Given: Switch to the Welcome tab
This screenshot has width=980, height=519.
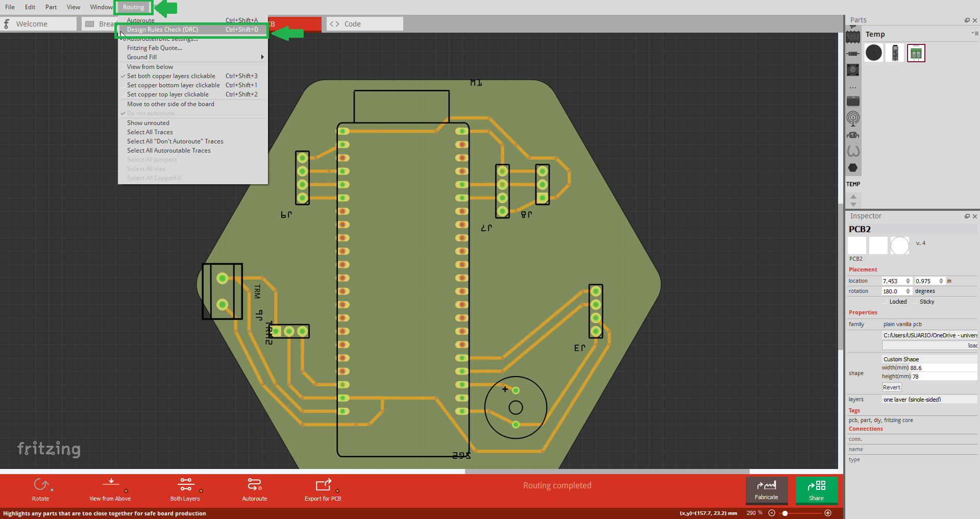Looking at the screenshot, I should (38, 24).
